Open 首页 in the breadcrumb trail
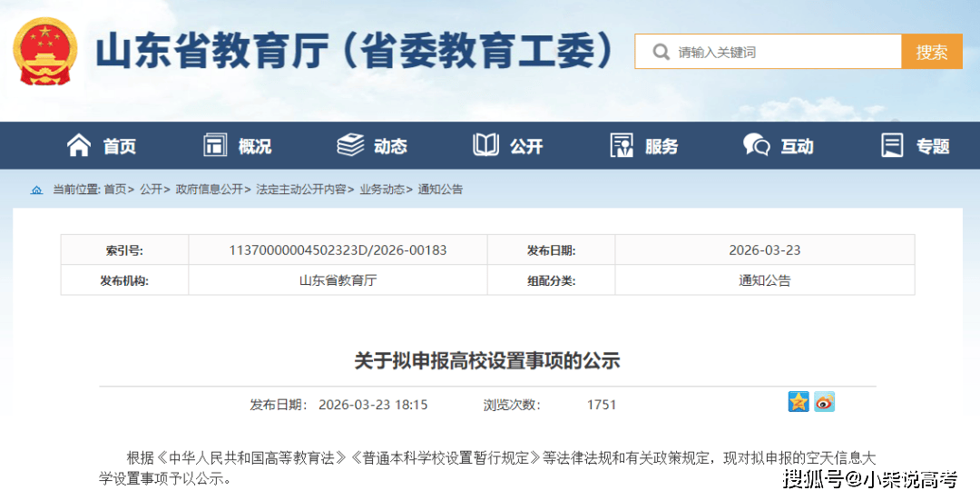Viewport: 980px width, 500px height. (x=115, y=190)
